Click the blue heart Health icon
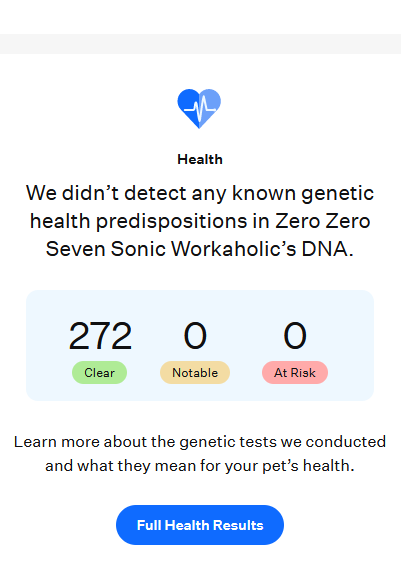This screenshot has height=585, width=401. [x=199, y=109]
